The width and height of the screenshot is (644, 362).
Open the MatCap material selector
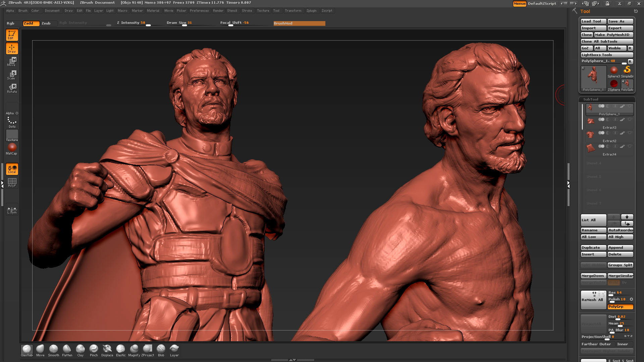tap(12, 148)
